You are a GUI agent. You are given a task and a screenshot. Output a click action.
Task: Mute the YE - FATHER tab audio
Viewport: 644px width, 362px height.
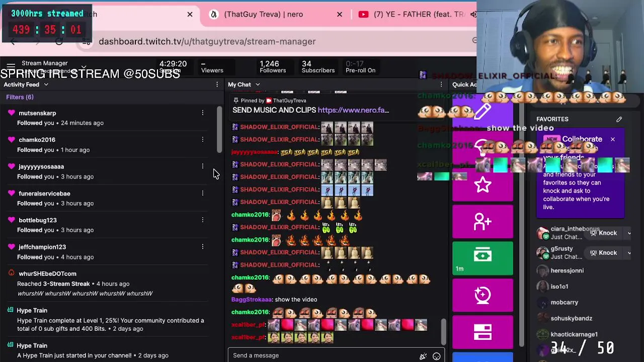(473, 14)
